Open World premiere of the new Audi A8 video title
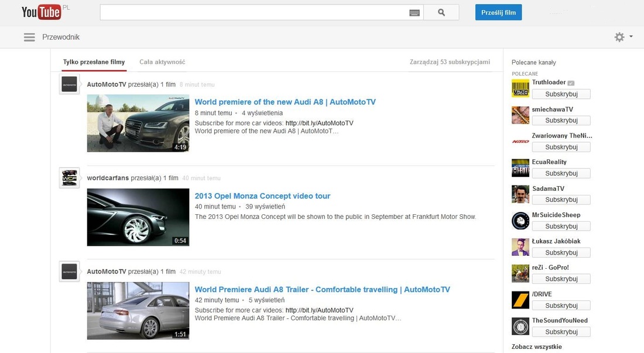Image resolution: width=644 pixels, height=353 pixels. (x=285, y=102)
